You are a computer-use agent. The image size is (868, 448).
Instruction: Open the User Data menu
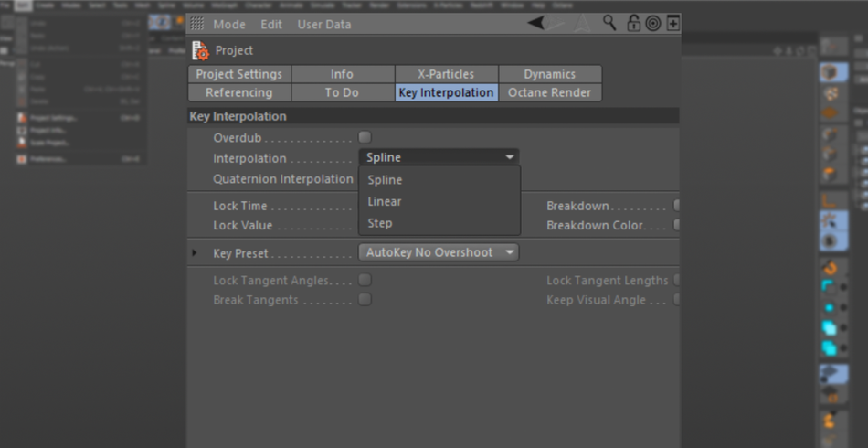pyautogui.click(x=323, y=25)
